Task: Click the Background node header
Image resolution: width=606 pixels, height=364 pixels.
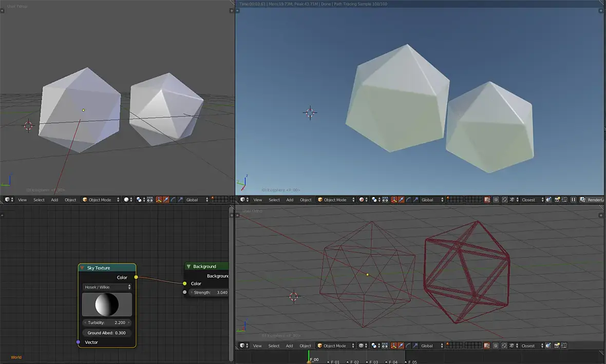Action: pyautogui.click(x=205, y=266)
